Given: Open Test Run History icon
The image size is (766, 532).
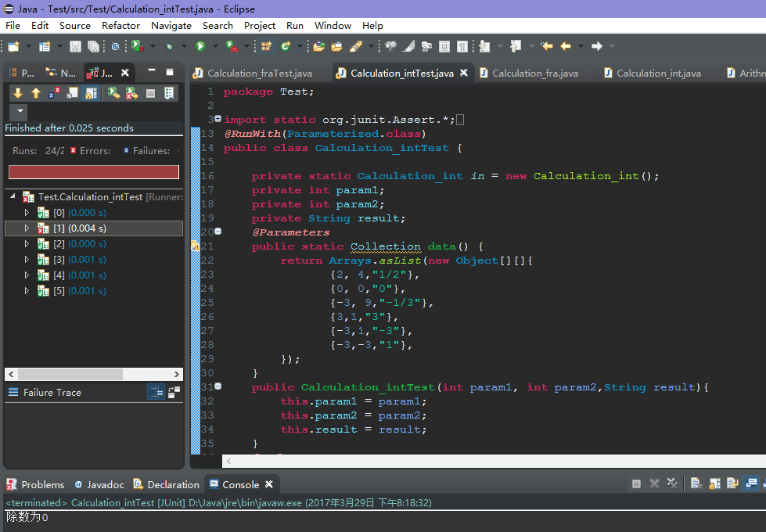Looking at the screenshot, I should (x=168, y=93).
